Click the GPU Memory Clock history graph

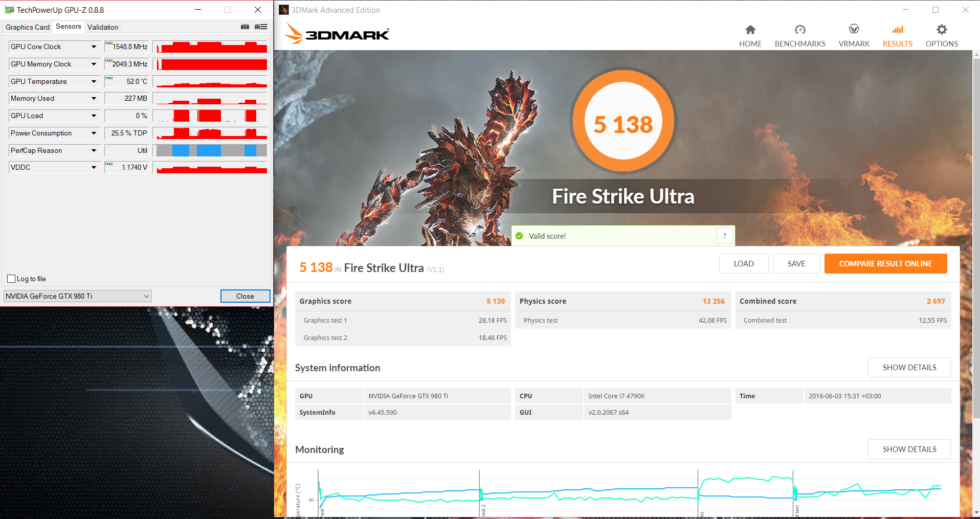[x=210, y=64]
